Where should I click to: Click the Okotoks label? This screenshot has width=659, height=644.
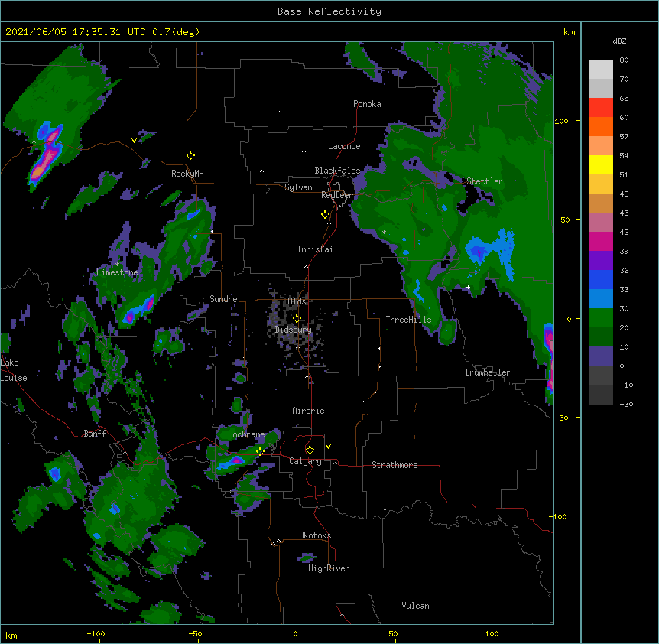[315, 535]
